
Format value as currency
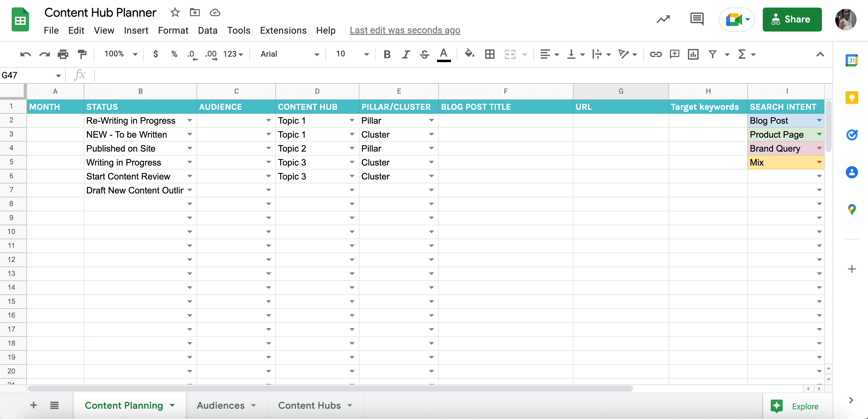point(155,54)
